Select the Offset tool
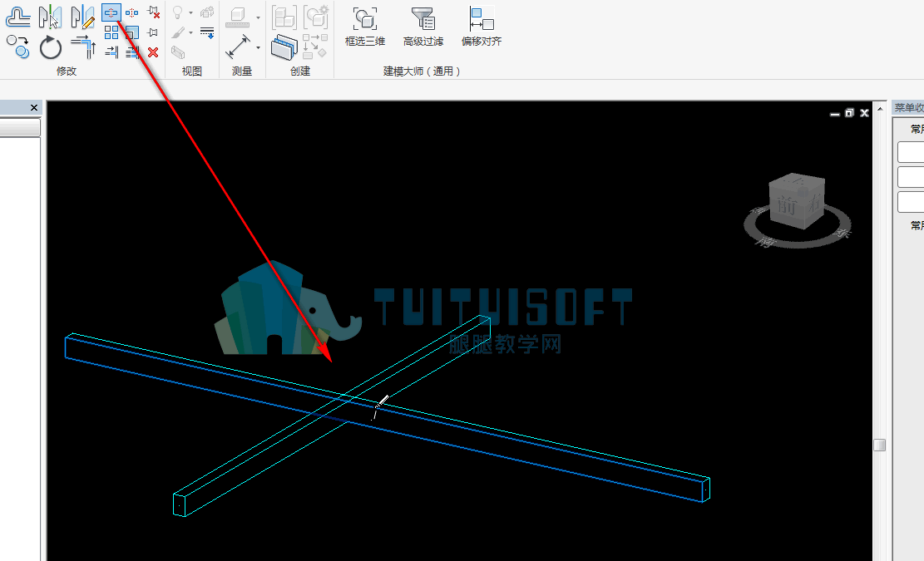This screenshot has width=924, height=561. (x=17, y=17)
